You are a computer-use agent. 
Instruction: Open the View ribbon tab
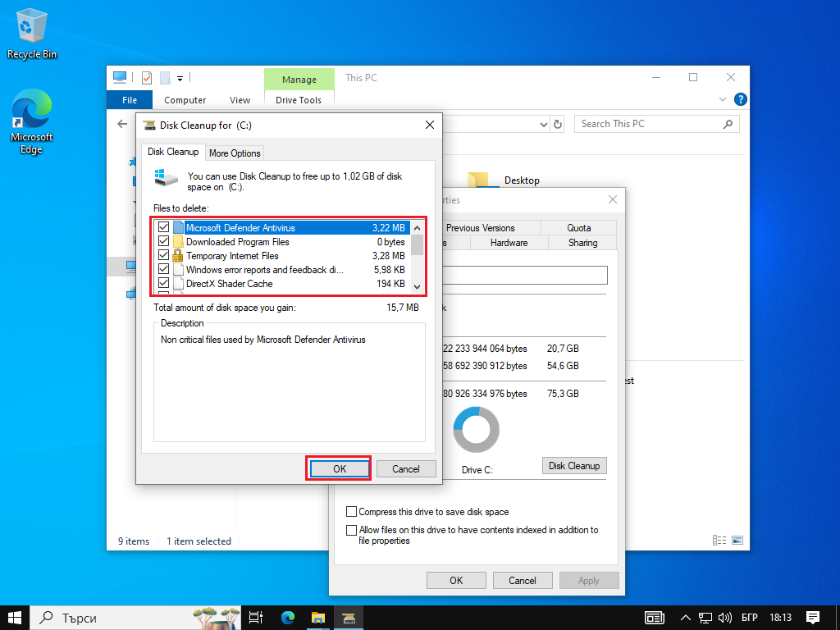240,99
